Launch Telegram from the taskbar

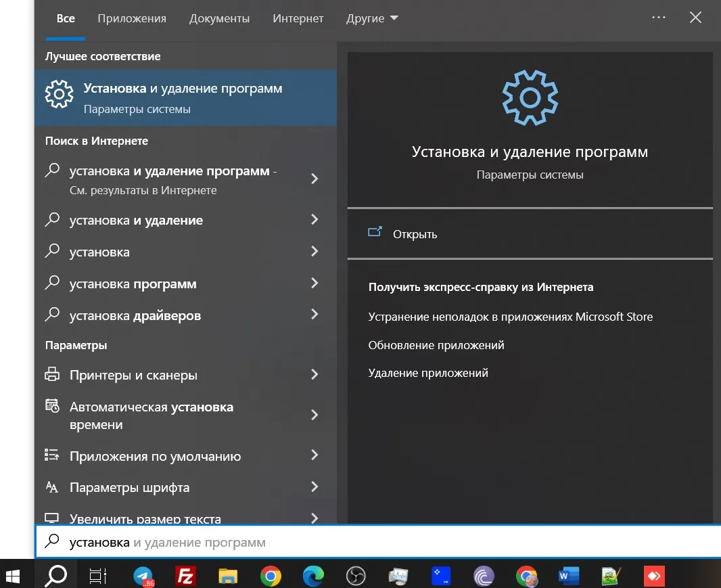pos(143,576)
